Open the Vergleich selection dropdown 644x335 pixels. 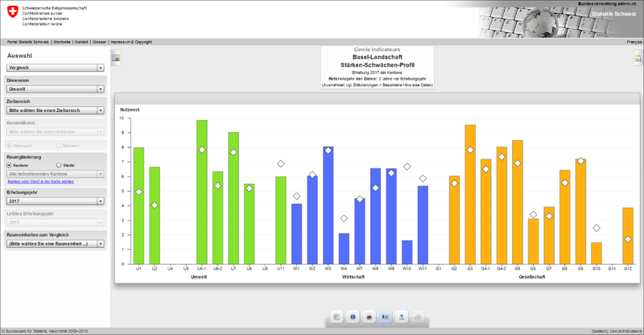pyautogui.click(x=56, y=68)
